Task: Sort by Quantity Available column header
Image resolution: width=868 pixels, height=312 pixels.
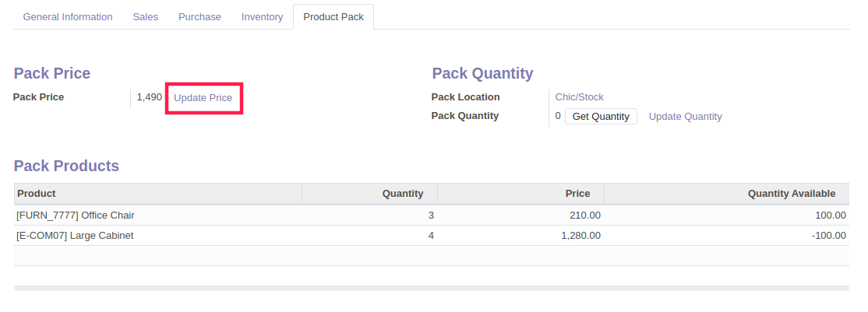Action: [727, 194]
